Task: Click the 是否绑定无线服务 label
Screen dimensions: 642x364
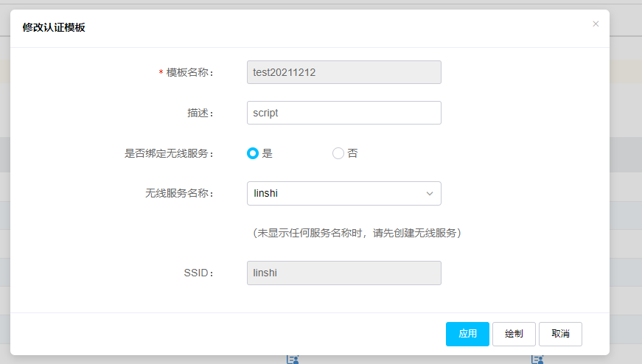Action: [169, 154]
